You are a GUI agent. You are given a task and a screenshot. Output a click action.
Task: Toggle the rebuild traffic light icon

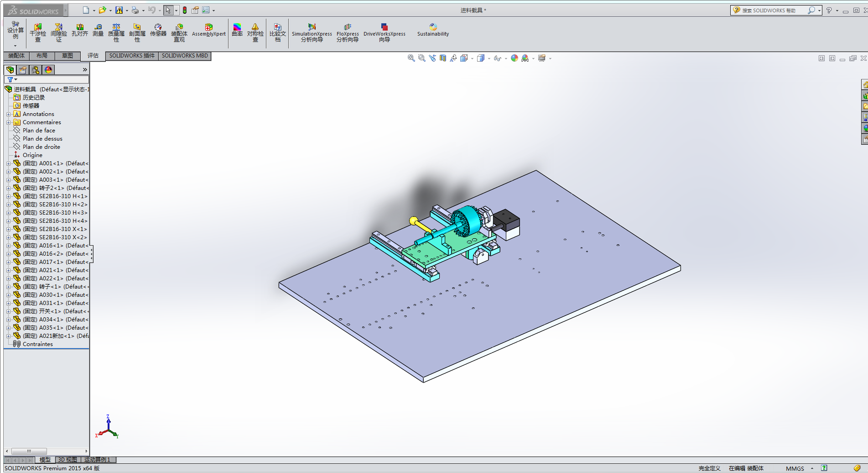point(185,10)
